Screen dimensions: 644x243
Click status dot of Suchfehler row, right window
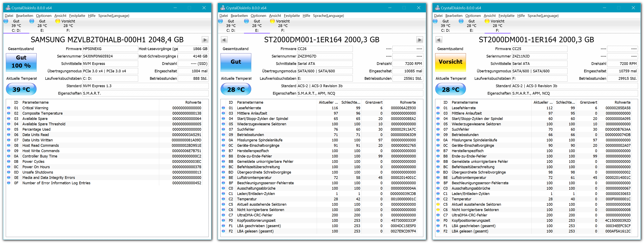(438, 129)
